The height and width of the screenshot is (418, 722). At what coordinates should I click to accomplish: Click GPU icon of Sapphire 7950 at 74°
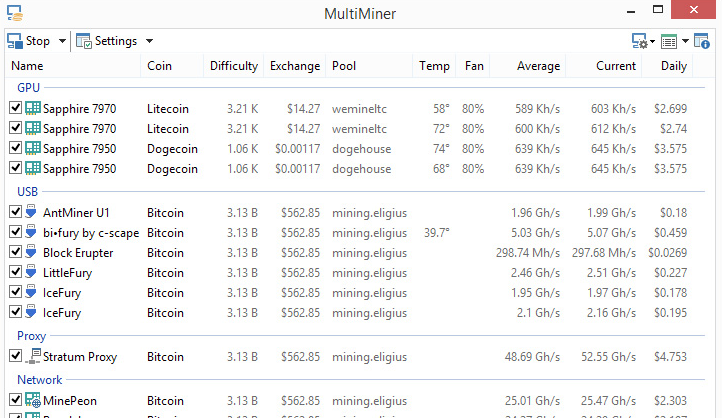coord(33,148)
